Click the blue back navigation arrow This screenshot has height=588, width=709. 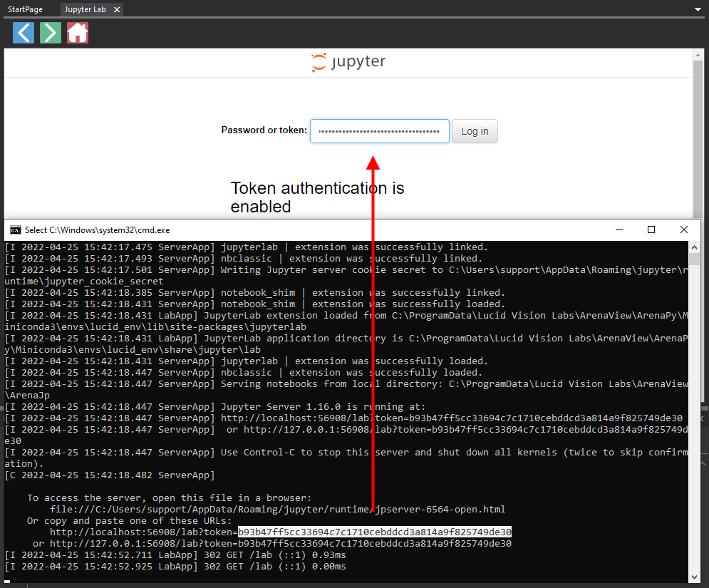point(24,33)
